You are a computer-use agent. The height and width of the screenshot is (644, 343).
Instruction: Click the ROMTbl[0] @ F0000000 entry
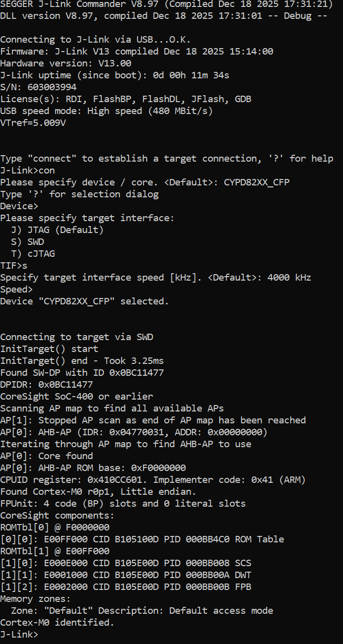tap(55, 527)
